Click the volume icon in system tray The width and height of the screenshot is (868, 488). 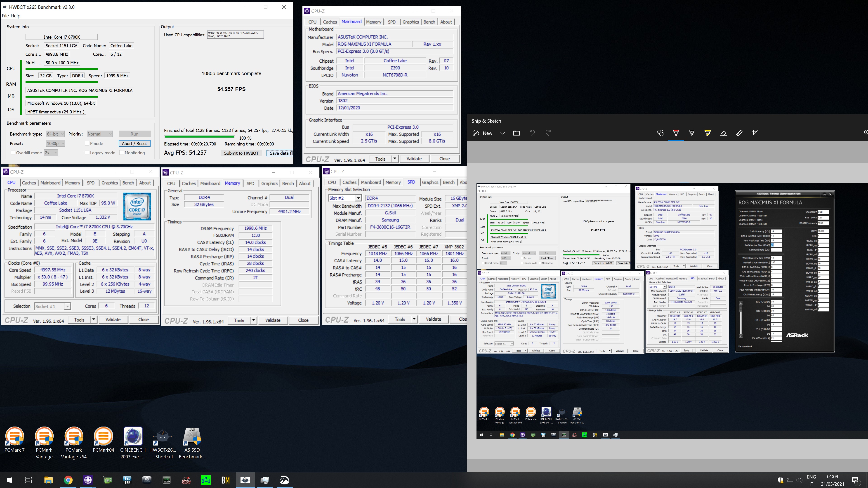point(799,480)
